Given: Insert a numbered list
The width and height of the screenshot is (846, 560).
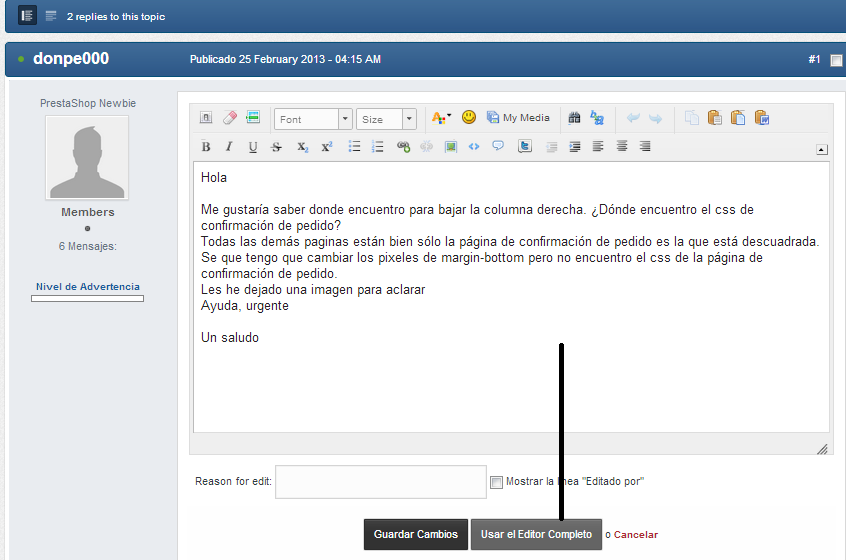Looking at the screenshot, I should (x=378, y=146).
